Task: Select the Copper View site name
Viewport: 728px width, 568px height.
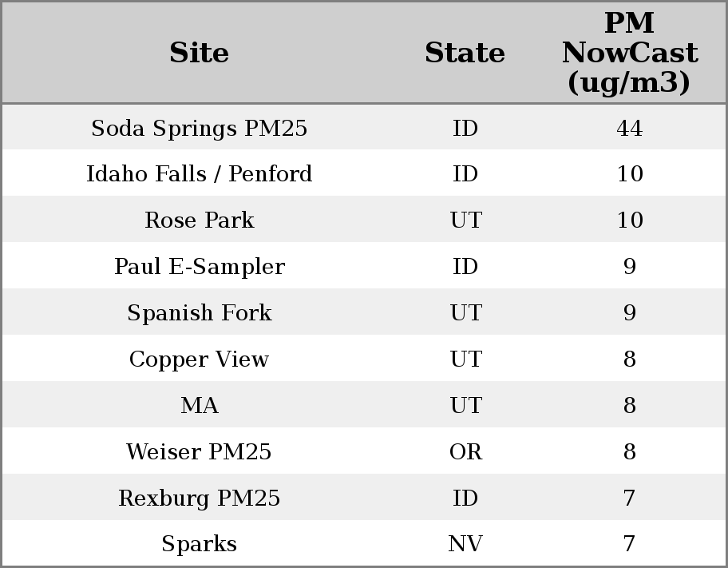Action: [200, 359]
